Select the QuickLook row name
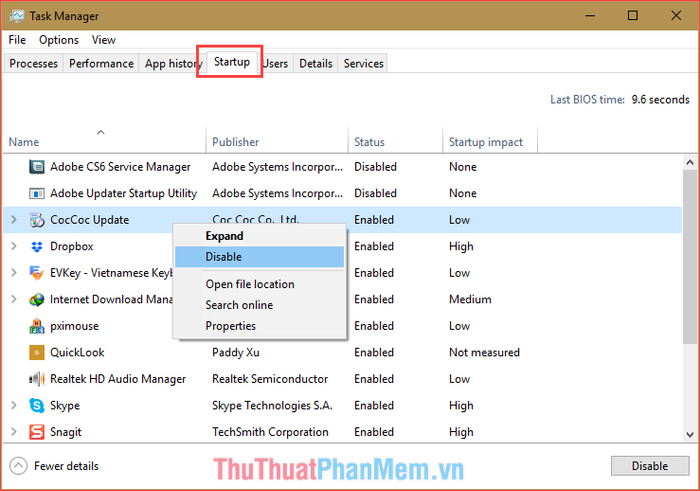Screen dimensions: 700x491 pyautogui.click(x=77, y=353)
